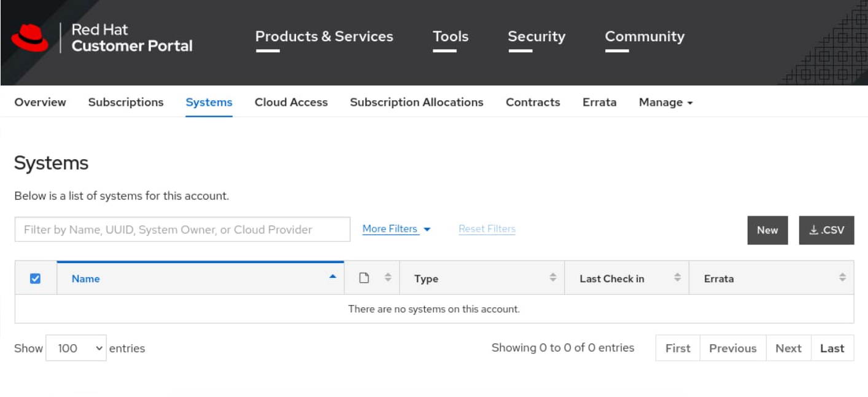
Task: Expand the More Filters dropdown
Action: 396,229
